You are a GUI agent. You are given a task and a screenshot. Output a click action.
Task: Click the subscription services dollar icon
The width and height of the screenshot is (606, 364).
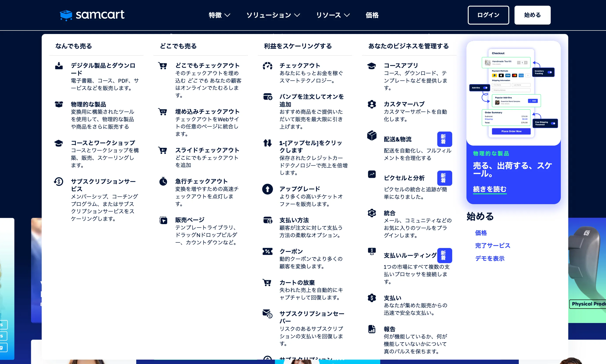(59, 182)
